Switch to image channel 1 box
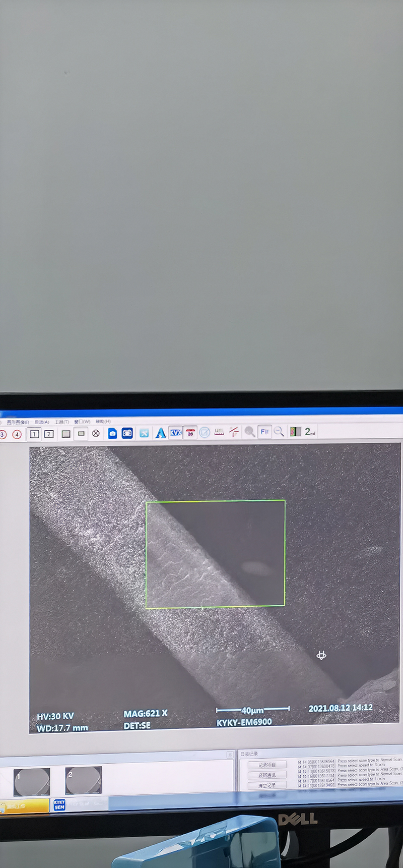403x868 pixels. pyautogui.click(x=34, y=434)
